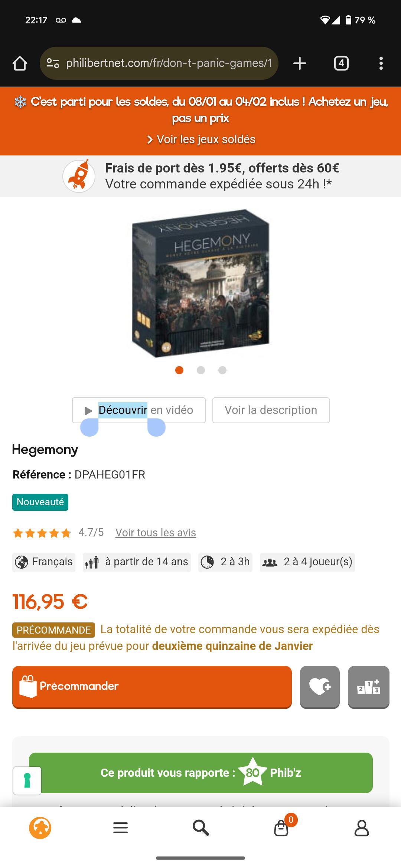
Task: Open Chrome's three-dot overflow menu
Action: [x=381, y=63]
